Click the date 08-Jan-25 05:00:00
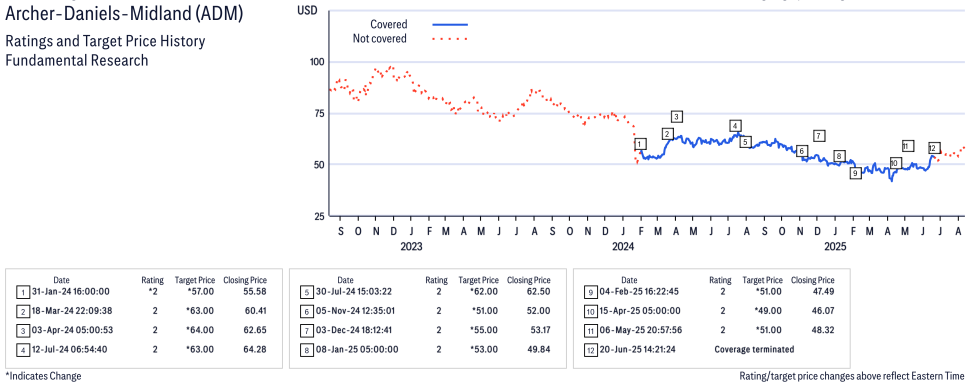Screen dimensions: 975x382 coord(356,349)
